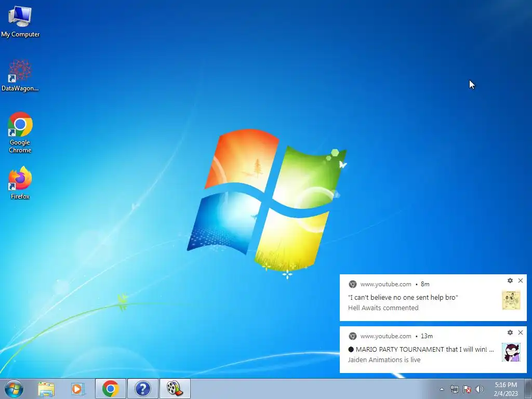Click Chrome logo on the 13m notification
Viewport: 532px width, 399px height.
point(353,336)
